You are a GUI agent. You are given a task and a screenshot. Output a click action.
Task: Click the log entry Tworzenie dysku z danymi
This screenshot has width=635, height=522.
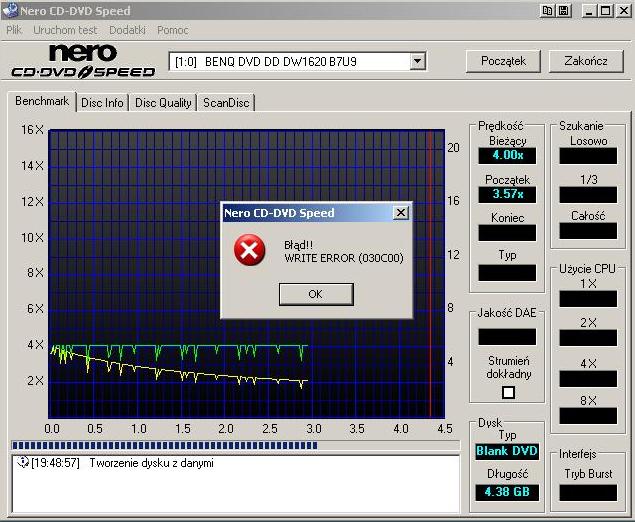151,463
